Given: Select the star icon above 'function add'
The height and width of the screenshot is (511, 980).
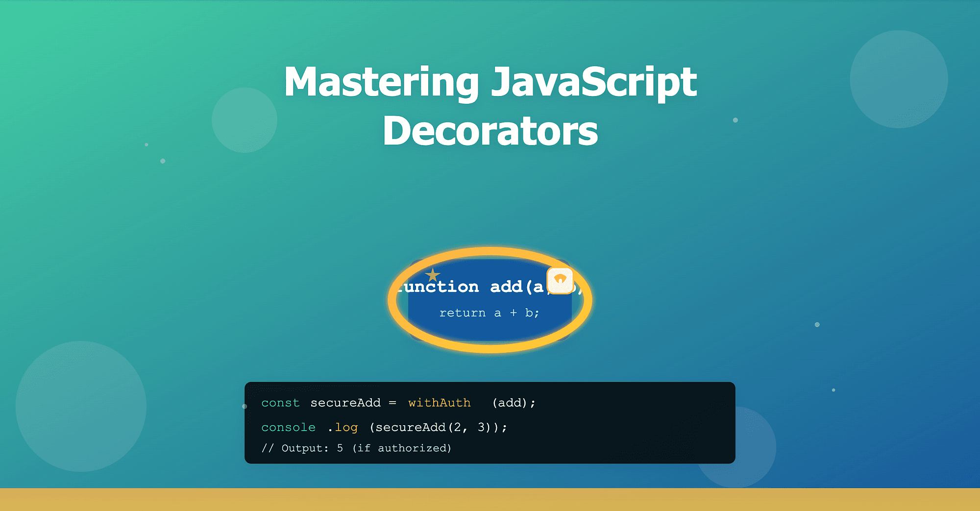Looking at the screenshot, I should tap(433, 276).
